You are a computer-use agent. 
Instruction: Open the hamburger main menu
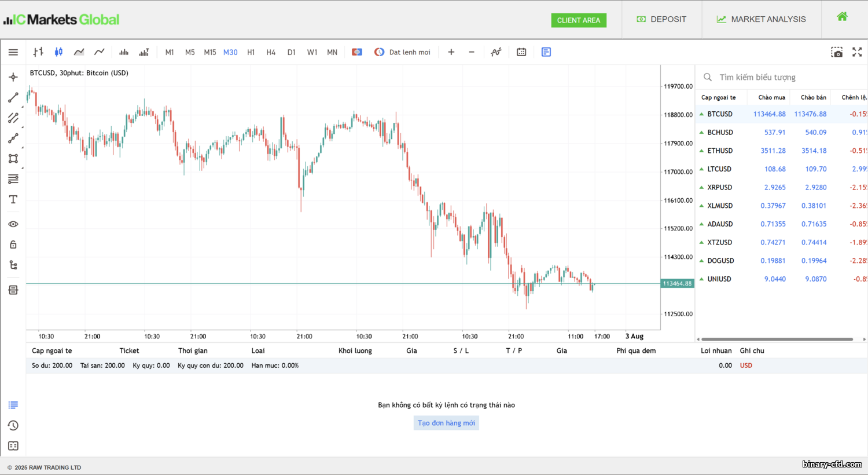(x=13, y=52)
